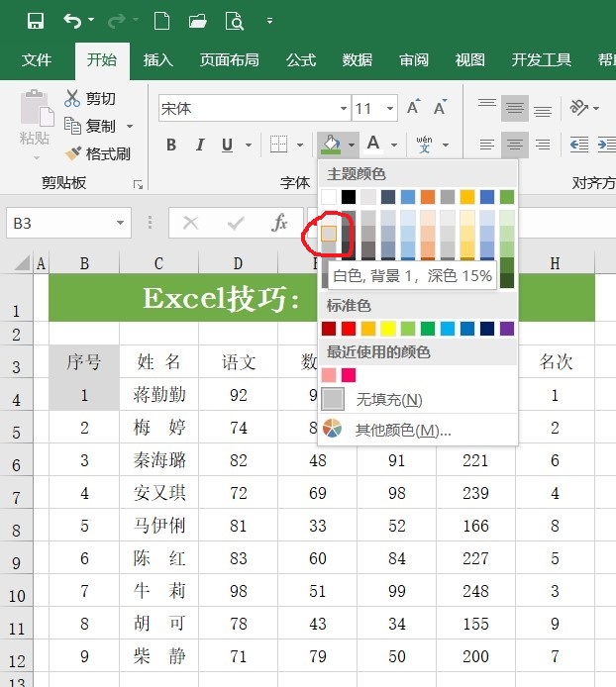616x687 pixels.
Task: Expand the Underline style dropdown arrow
Action: (x=249, y=146)
